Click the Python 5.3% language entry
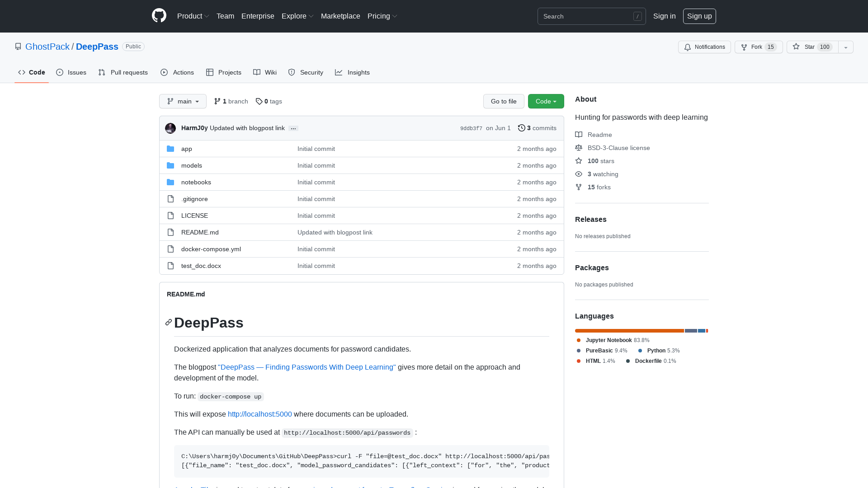The height and width of the screenshot is (488, 868). coord(659,351)
